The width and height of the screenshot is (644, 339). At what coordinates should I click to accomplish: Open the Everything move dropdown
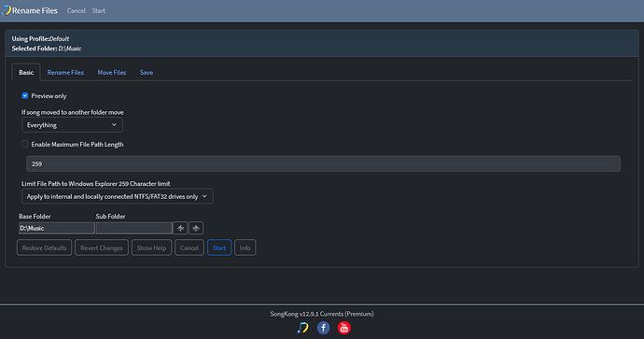[72, 125]
